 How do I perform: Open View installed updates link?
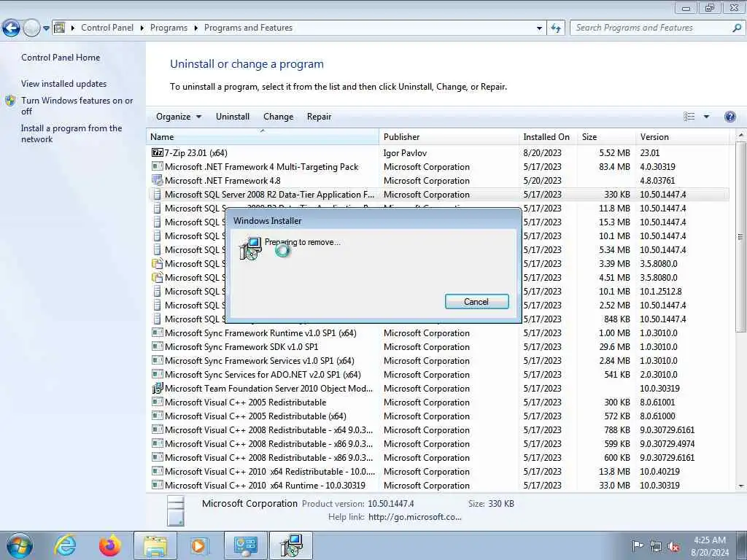tap(64, 83)
